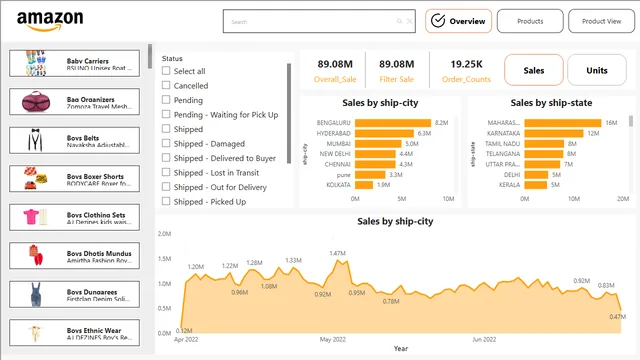Viewport: 640px width, 360px height.
Task: Click the Overall_Sale 89.08M card
Action: coord(335,70)
